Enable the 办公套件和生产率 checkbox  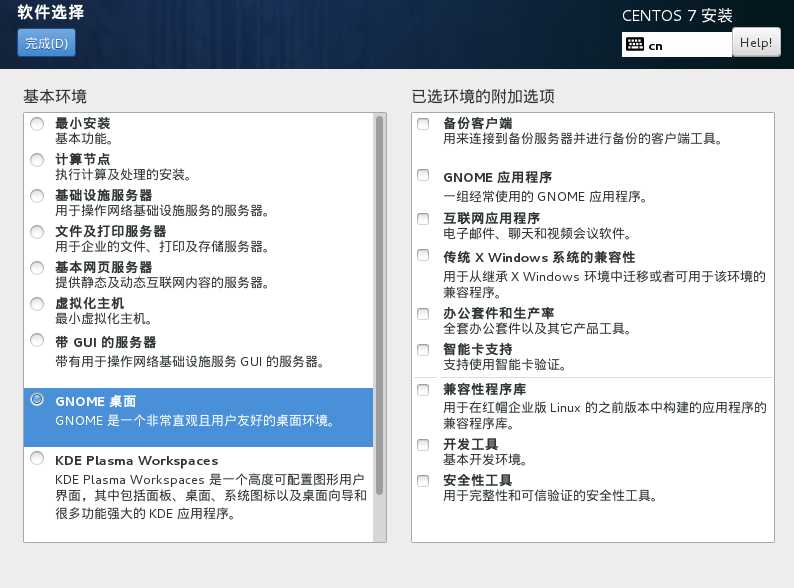pyautogui.click(x=423, y=314)
